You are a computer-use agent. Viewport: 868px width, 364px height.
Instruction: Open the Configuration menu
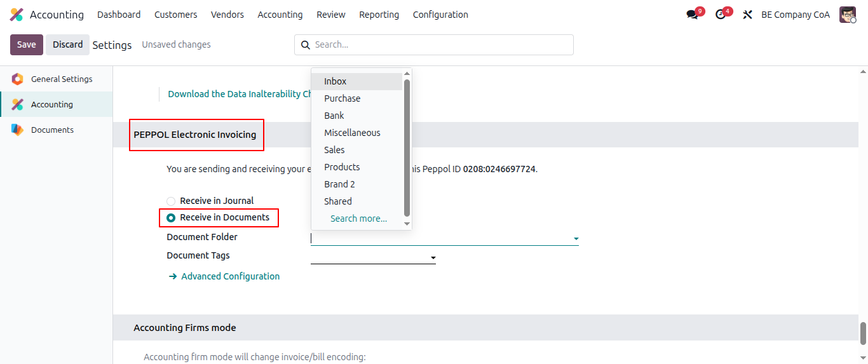[440, 15]
